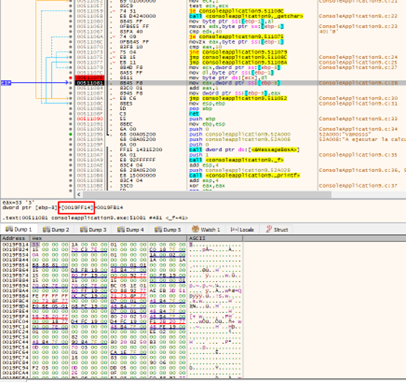
Task: Select the ret instruction row
Action: tap(194, 114)
